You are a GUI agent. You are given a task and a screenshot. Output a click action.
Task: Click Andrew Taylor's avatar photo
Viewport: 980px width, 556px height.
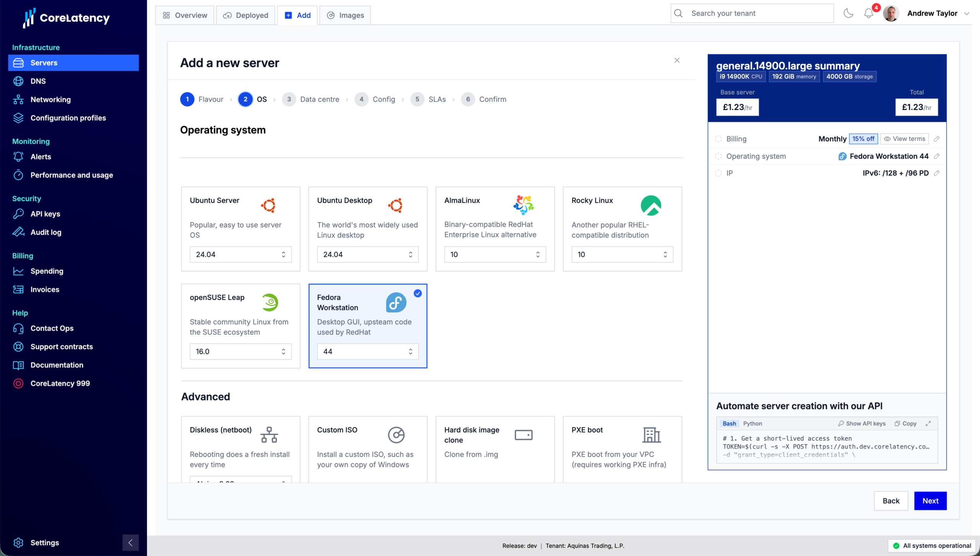click(x=891, y=13)
